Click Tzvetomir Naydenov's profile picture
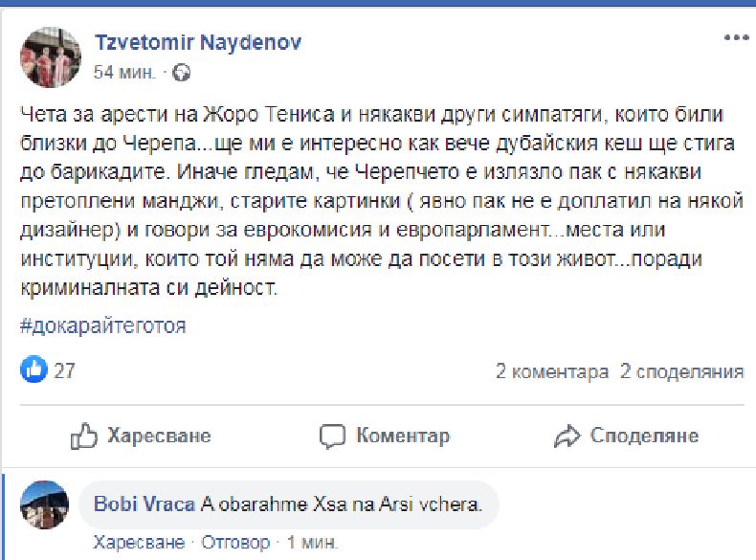The height and width of the screenshot is (560, 756). 45,56
